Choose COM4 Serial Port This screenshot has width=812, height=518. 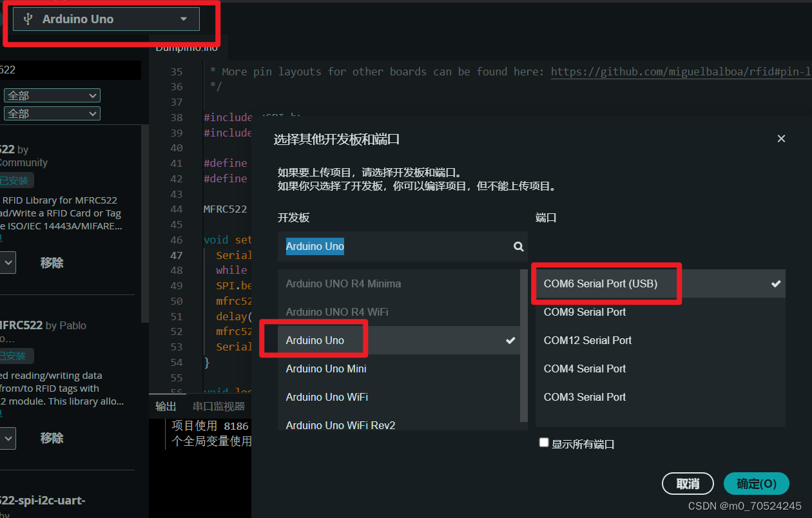click(661, 369)
